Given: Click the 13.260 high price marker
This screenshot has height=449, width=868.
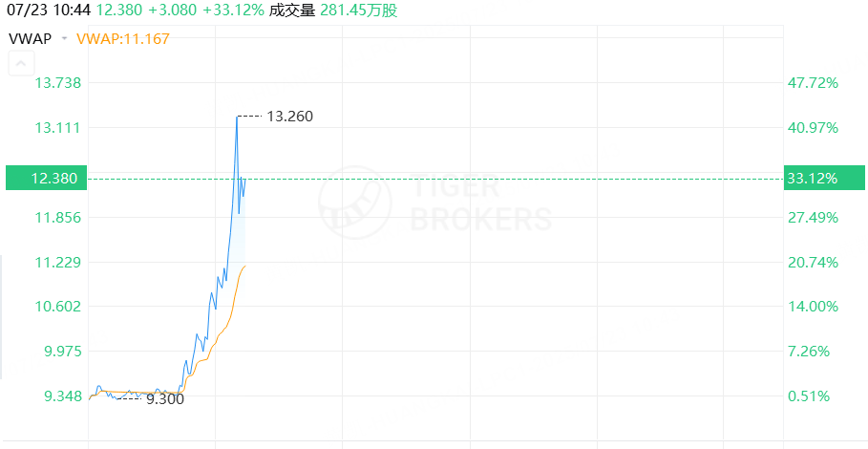Looking at the screenshot, I should coord(290,117).
